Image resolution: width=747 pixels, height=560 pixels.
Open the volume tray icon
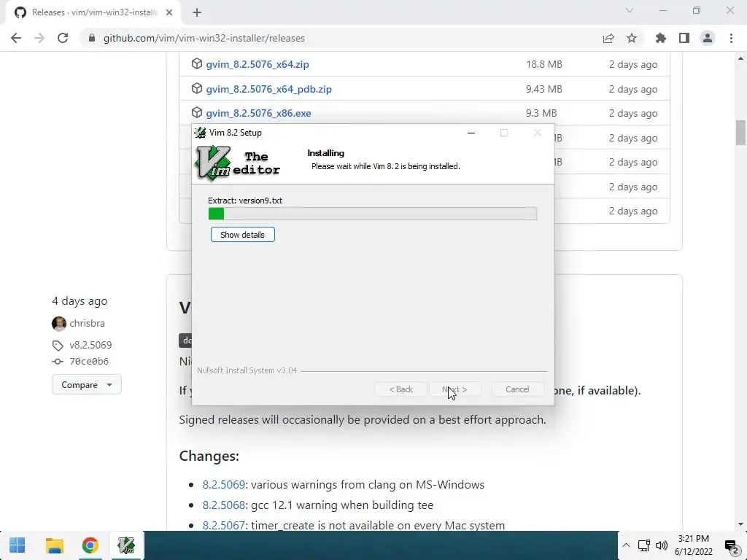[661, 545]
